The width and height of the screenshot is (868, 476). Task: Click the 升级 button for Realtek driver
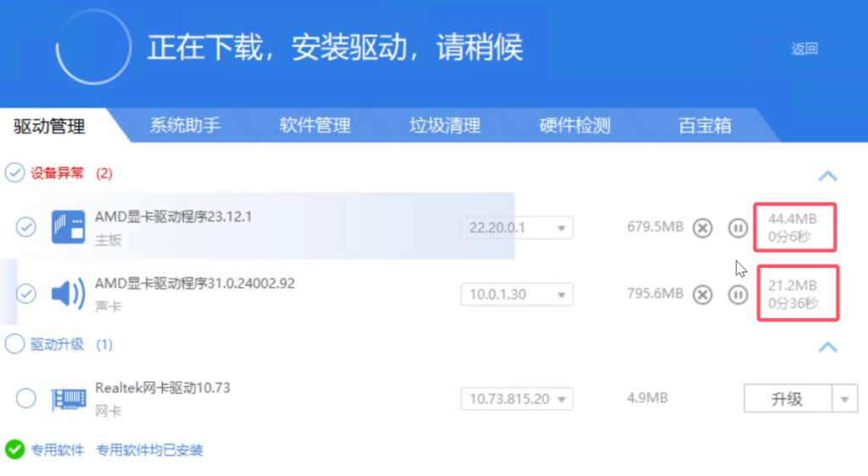coord(787,399)
